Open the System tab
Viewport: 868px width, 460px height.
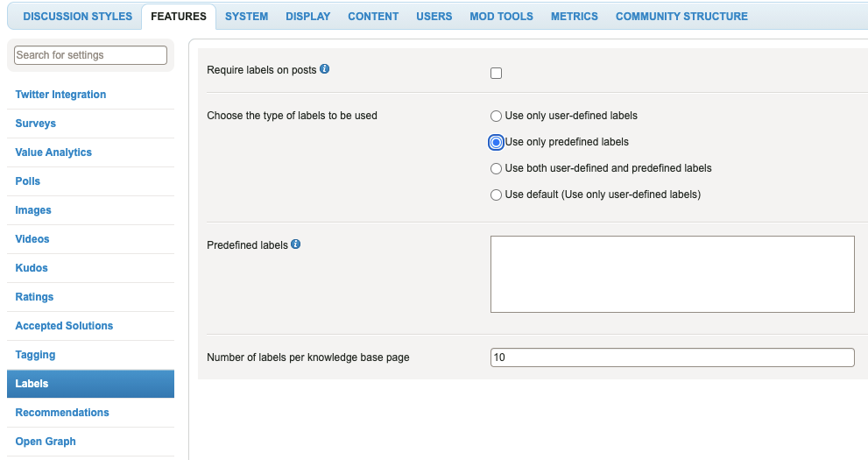(246, 17)
